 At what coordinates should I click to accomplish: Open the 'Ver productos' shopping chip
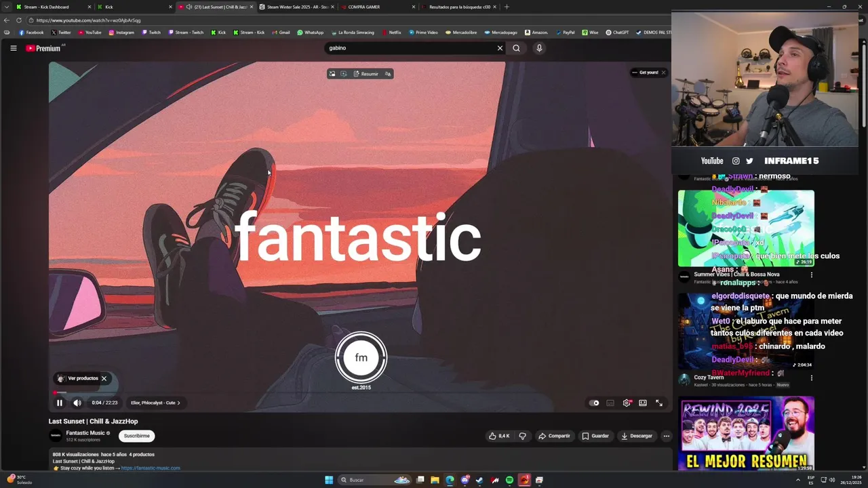click(78, 378)
